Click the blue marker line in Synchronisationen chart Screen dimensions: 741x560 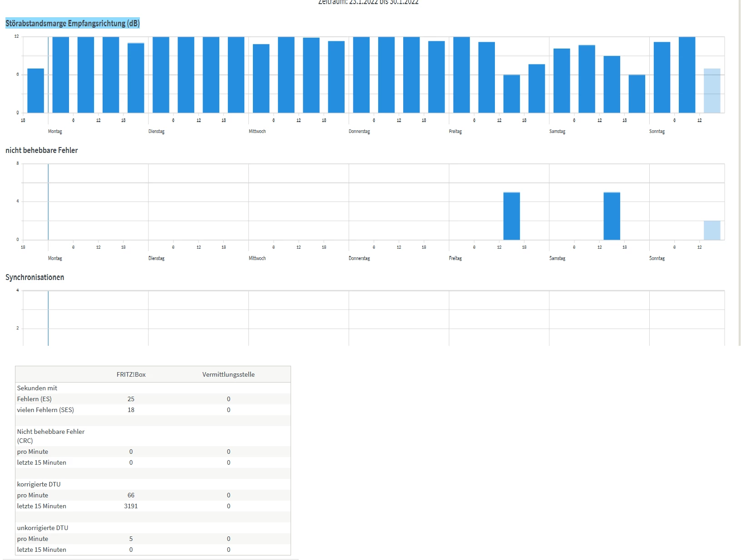[x=48, y=318]
